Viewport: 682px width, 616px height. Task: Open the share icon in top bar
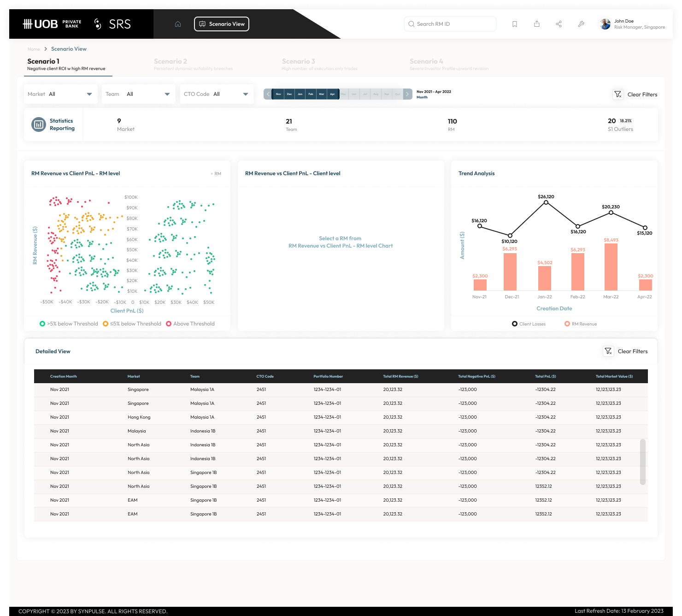(x=559, y=24)
